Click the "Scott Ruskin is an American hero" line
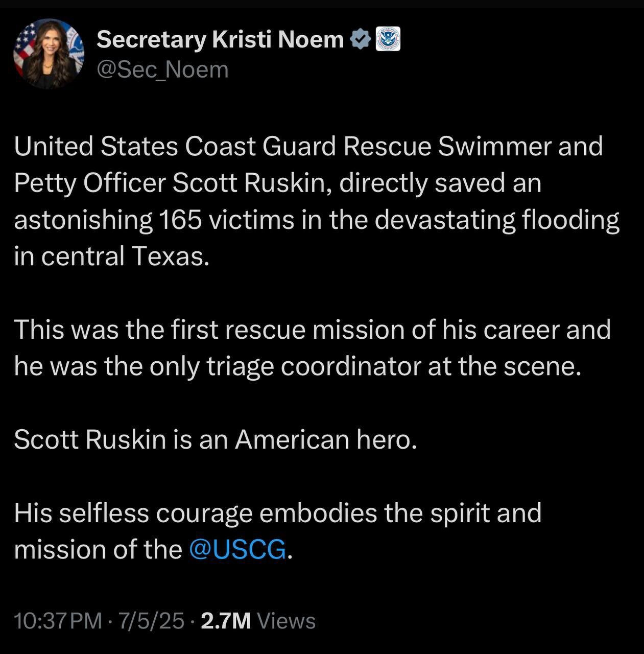This screenshot has height=654, width=644. click(x=216, y=439)
